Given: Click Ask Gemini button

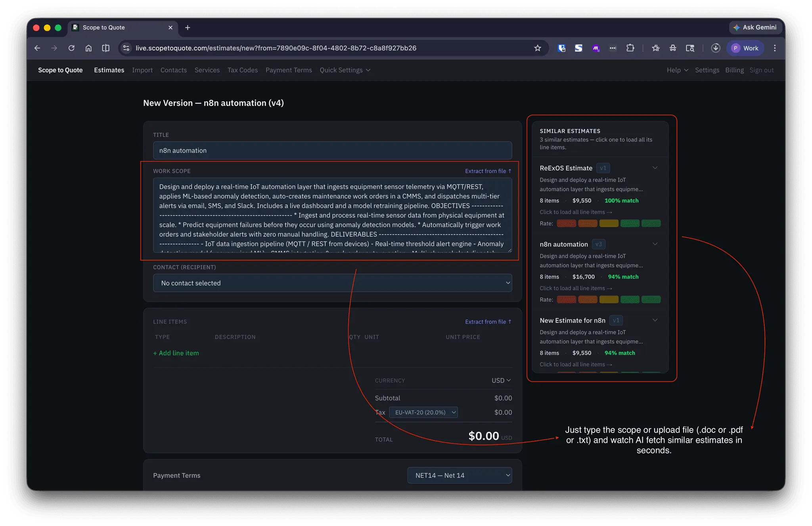Looking at the screenshot, I should (755, 27).
